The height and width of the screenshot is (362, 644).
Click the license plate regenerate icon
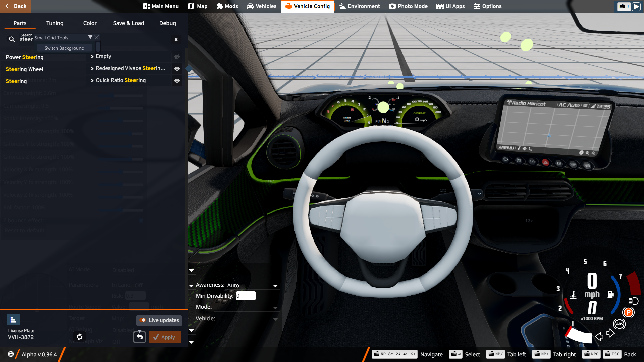tap(79, 337)
